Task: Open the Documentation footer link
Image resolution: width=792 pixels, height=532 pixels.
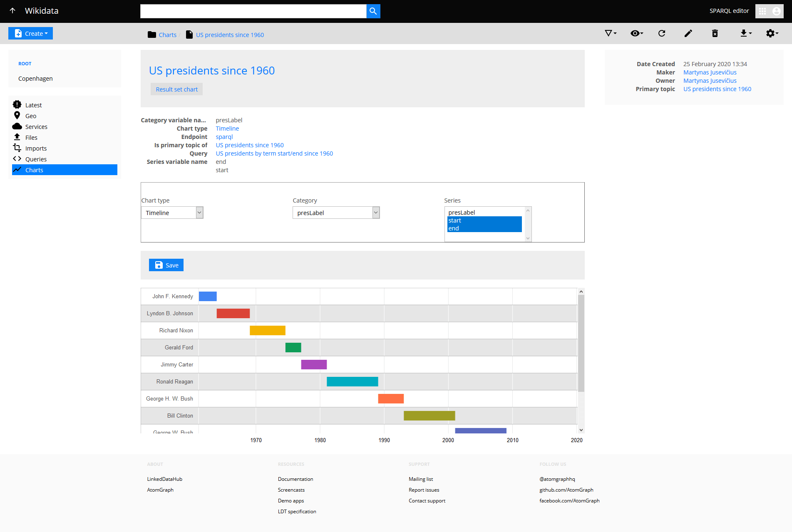Action: pos(295,479)
